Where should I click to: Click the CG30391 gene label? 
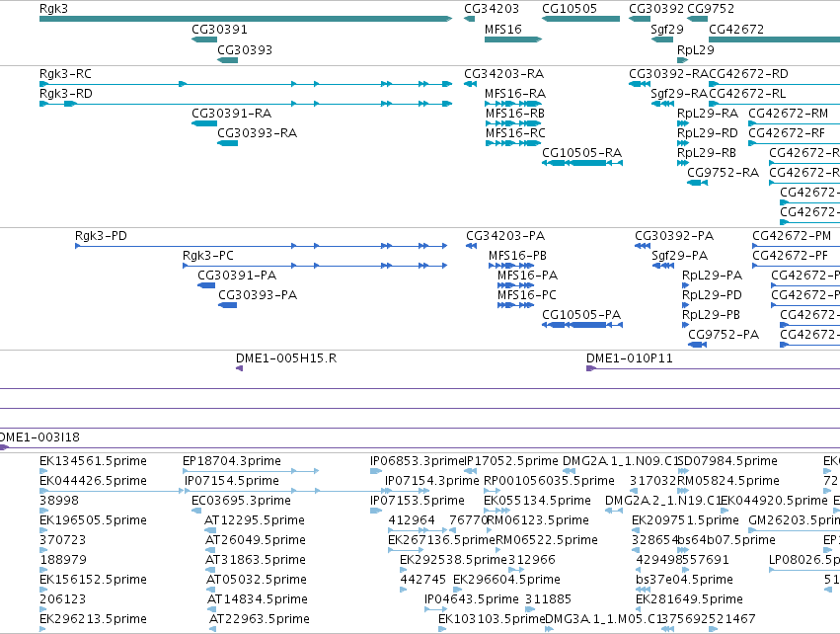coord(220,30)
